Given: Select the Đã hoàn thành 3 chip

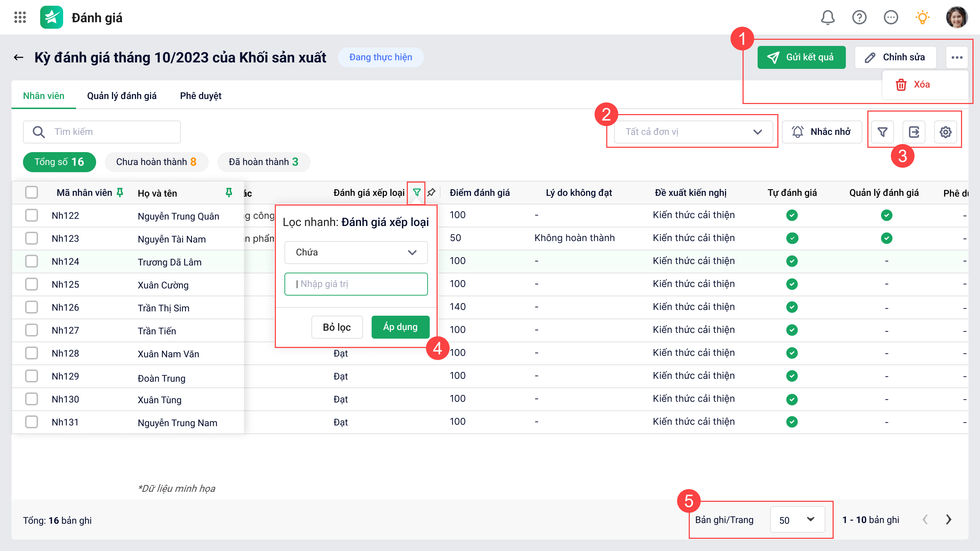Looking at the screenshot, I should point(264,162).
